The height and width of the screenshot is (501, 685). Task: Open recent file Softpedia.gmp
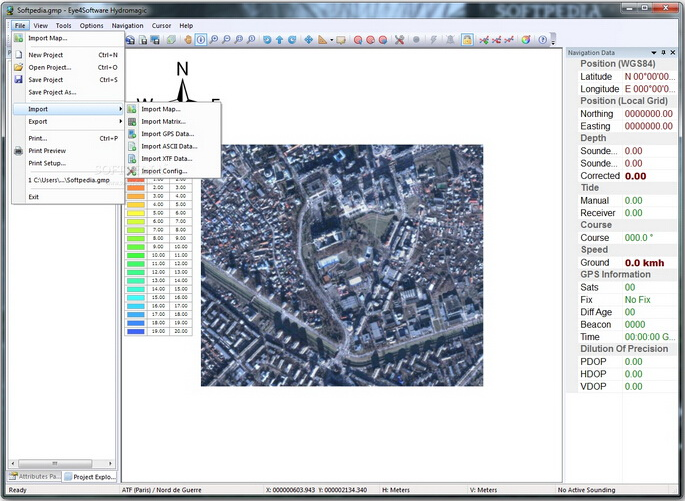click(68, 180)
